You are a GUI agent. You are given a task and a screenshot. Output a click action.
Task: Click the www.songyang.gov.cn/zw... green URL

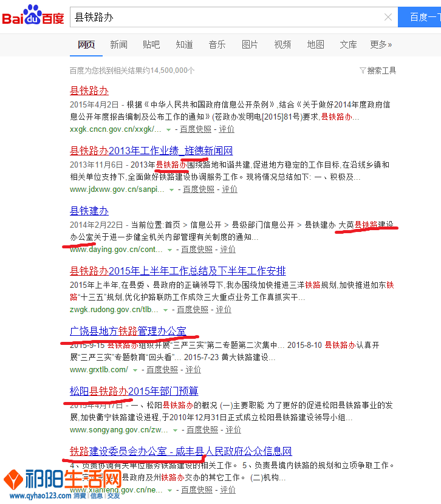coord(118,430)
